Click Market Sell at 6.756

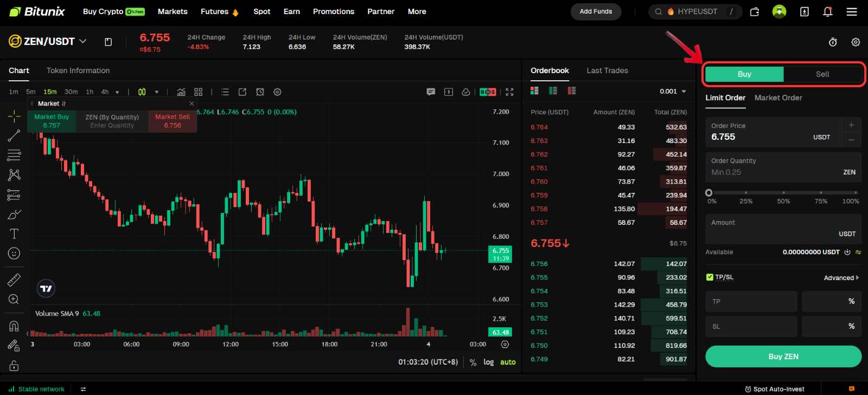[x=173, y=121]
